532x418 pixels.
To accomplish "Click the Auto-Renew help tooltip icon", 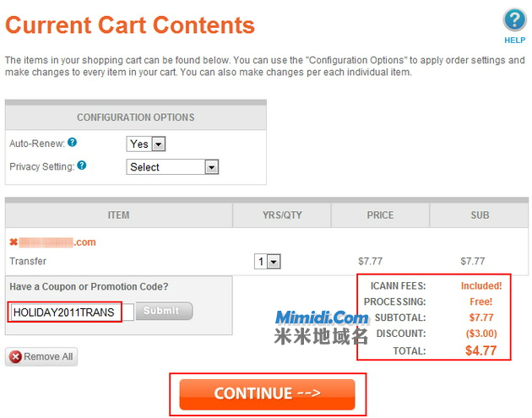I will (x=72, y=142).
